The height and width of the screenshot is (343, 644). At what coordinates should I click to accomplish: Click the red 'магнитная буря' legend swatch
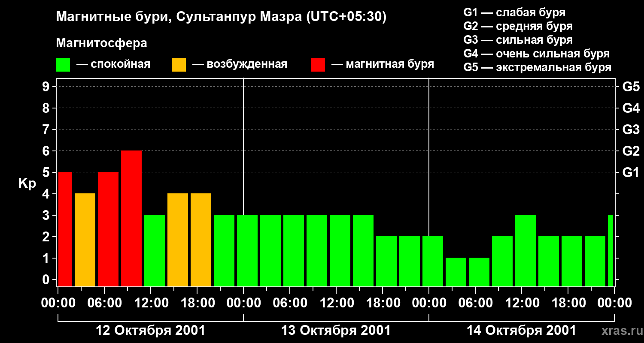coord(318,65)
